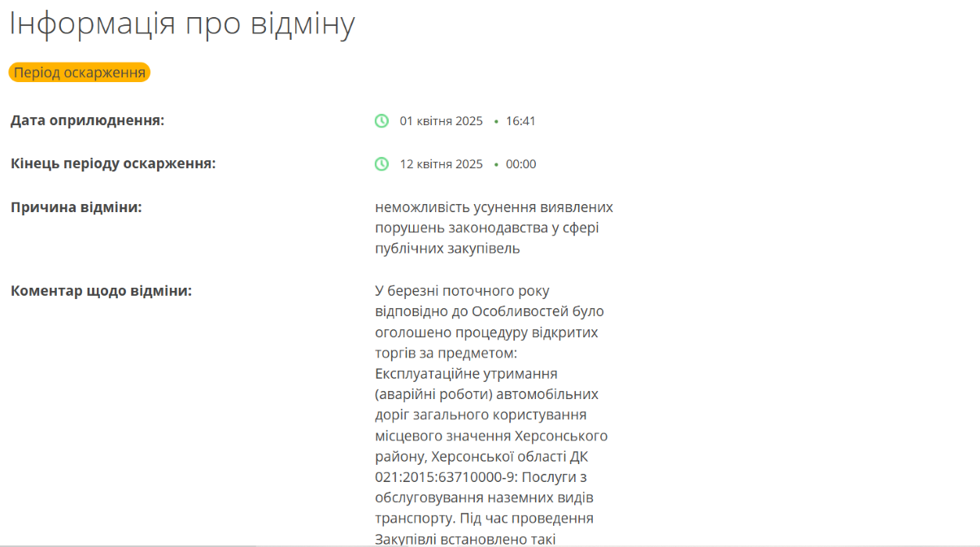Screen dimensions: 980x547
Task: Click the orange 'Період оскарження' status badge
Action: [80, 72]
